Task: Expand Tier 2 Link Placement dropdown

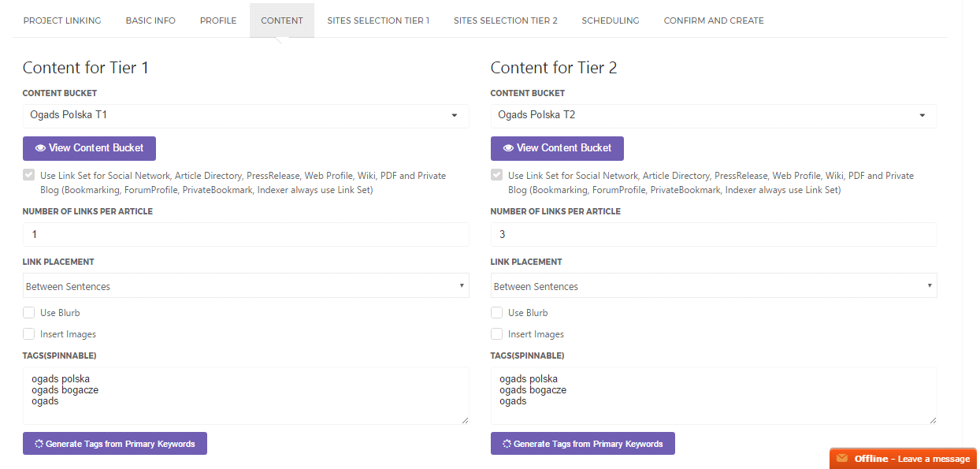Action: 714,286
